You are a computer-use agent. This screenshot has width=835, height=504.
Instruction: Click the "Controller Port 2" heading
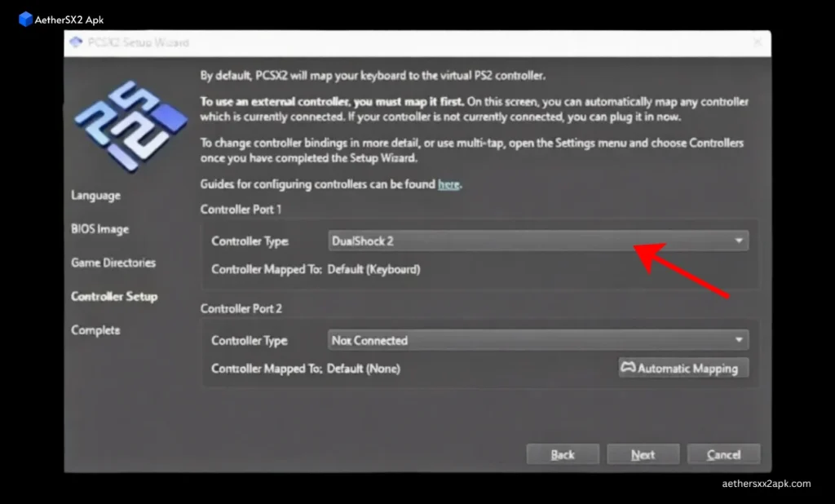point(241,308)
